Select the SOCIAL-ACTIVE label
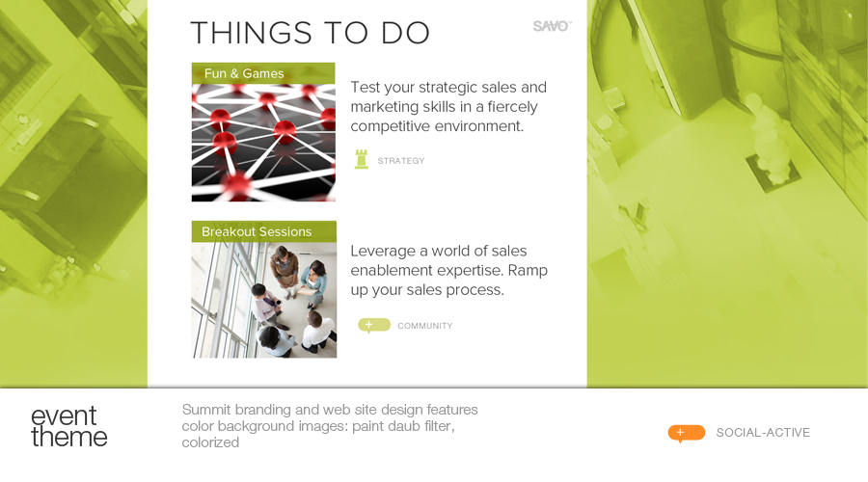 tap(763, 433)
